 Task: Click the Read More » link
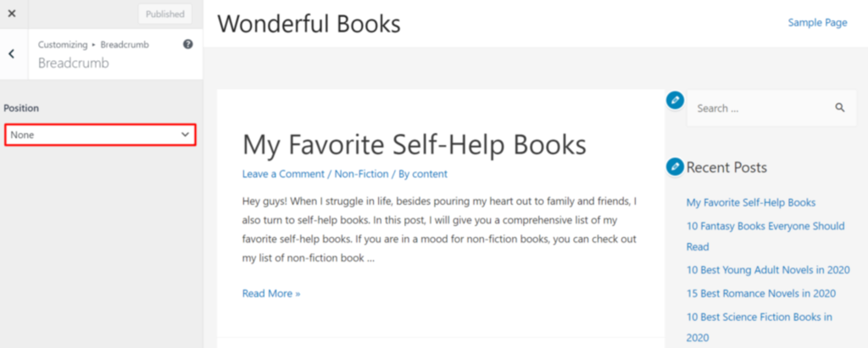271,293
